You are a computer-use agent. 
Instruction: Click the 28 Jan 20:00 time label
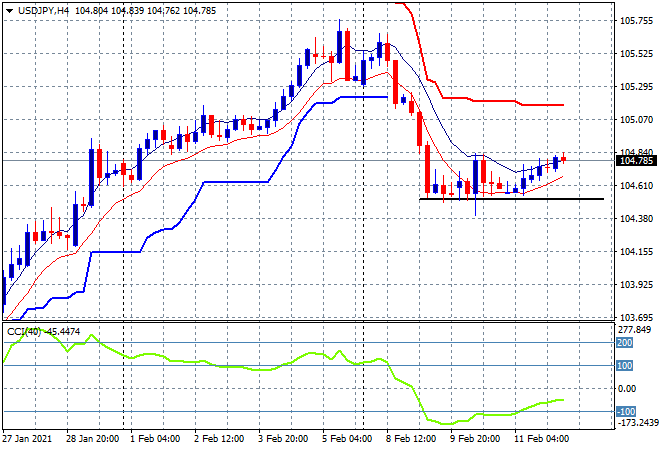[93, 439]
